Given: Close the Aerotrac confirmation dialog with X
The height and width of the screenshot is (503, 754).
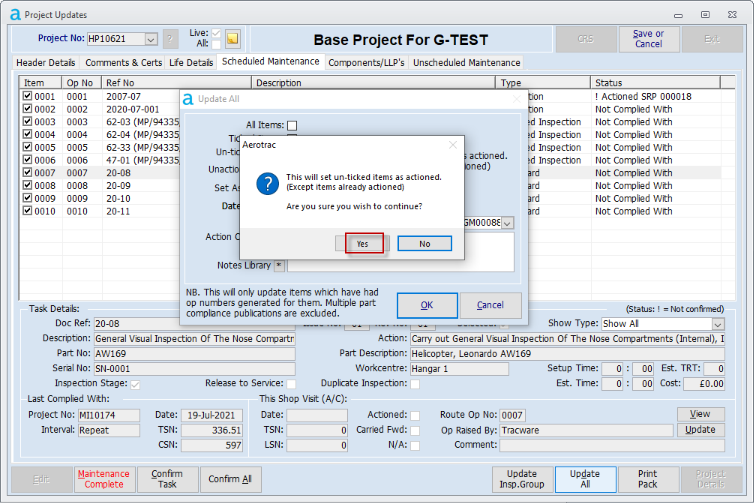Looking at the screenshot, I should point(452,145).
